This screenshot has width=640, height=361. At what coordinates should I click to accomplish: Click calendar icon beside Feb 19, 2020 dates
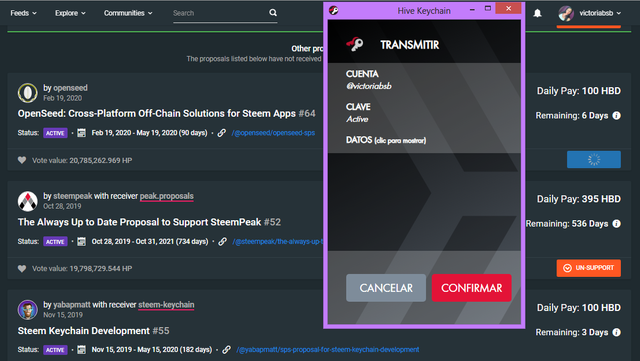(x=82, y=133)
